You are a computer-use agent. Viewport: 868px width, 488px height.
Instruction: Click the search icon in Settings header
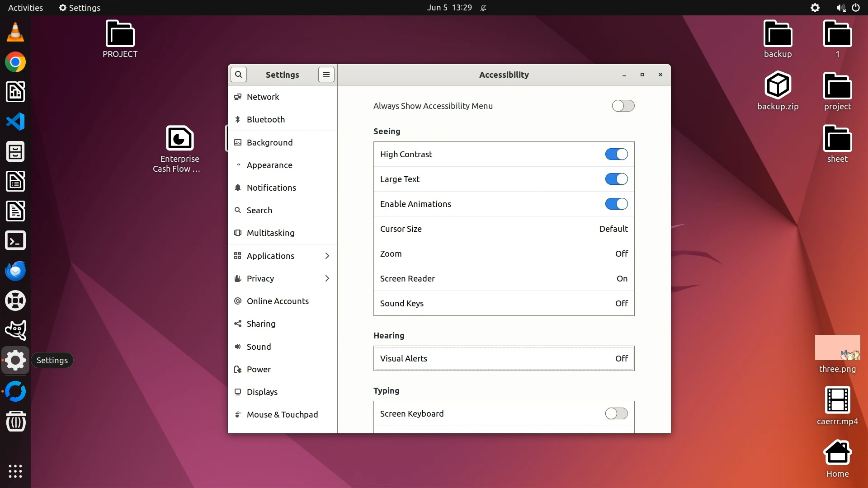click(x=238, y=75)
